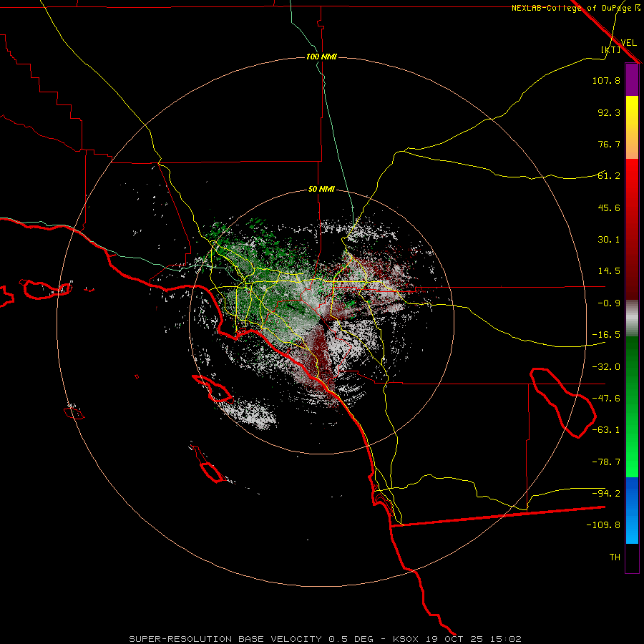This screenshot has width=644, height=644.
Task: Click the -63.1 velocity scale value
Action: (x=606, y=430)
